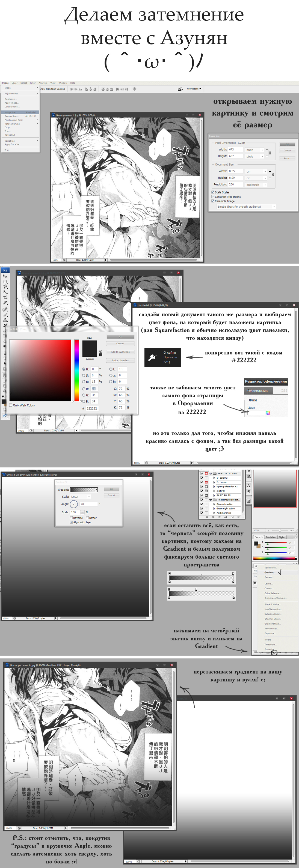The image size is (299, 868).
Task: Select the Type tool in the toolbox
Action: tap(5, 358)
